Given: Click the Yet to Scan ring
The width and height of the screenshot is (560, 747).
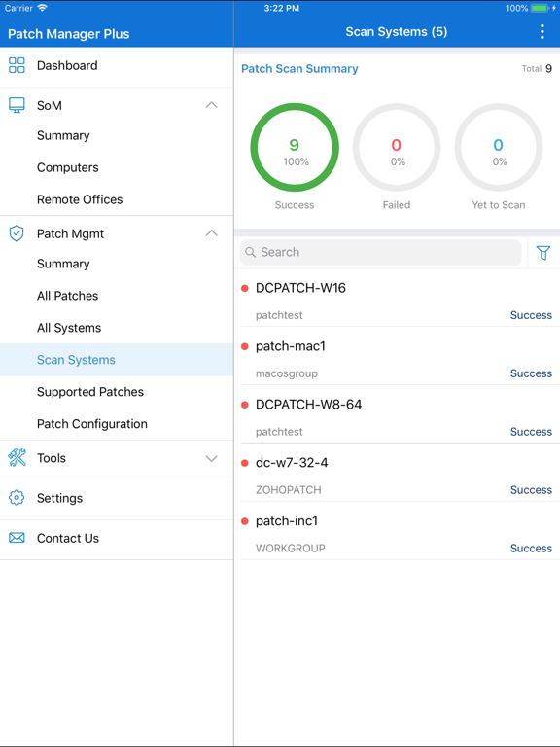Looking at the screenshot, I should (499, 148).
